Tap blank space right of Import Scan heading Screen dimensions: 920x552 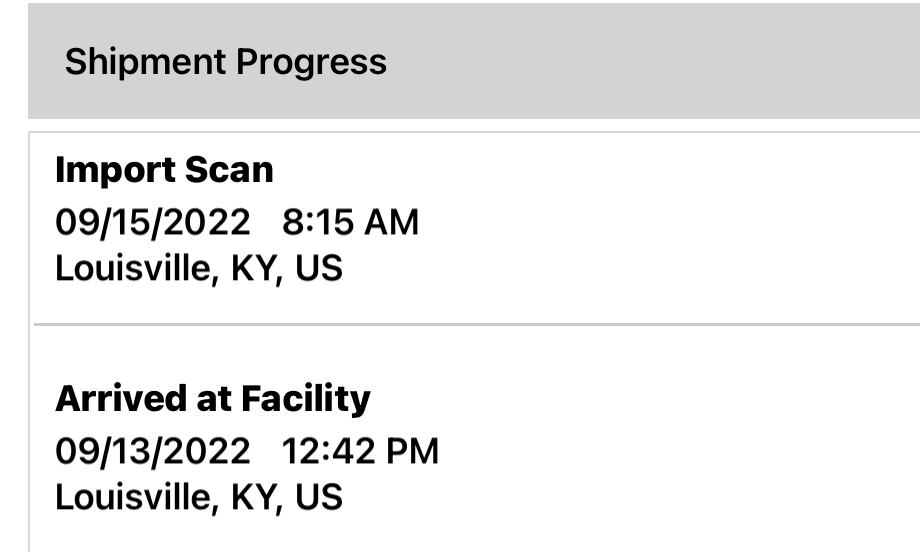click(600, 170)
